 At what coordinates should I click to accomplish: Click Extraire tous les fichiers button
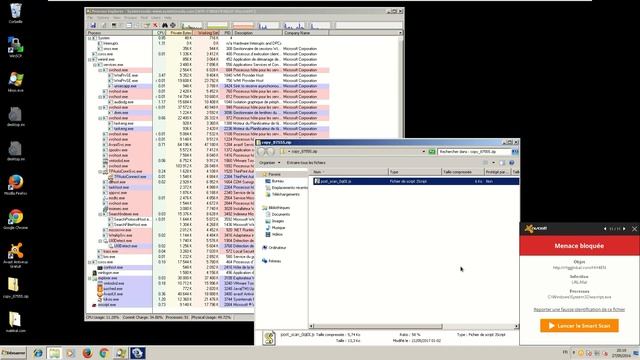[306, 162]
